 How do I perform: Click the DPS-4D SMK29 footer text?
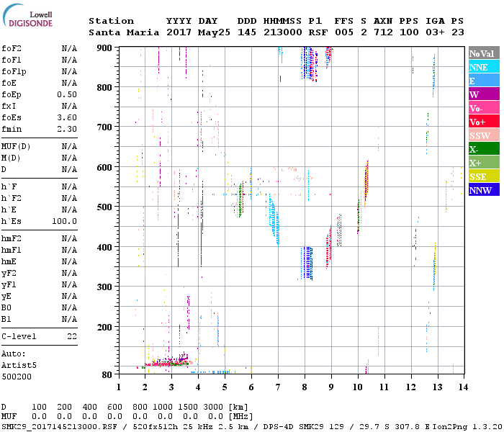291,426
